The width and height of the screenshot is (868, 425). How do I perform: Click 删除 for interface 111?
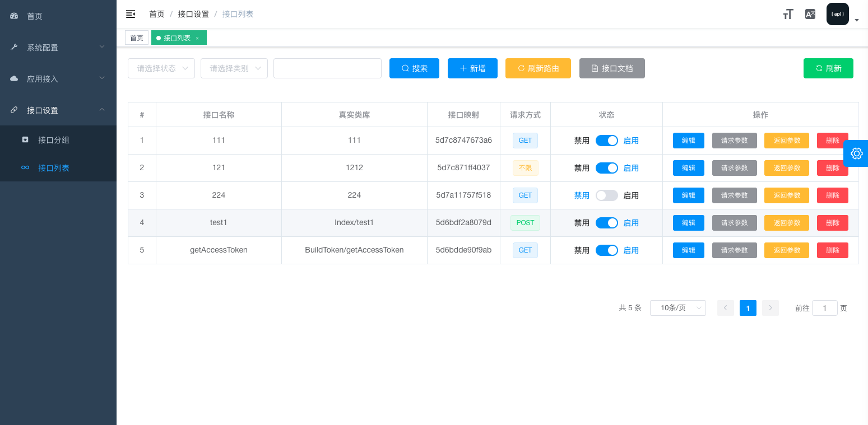click(x=833, y=141)
